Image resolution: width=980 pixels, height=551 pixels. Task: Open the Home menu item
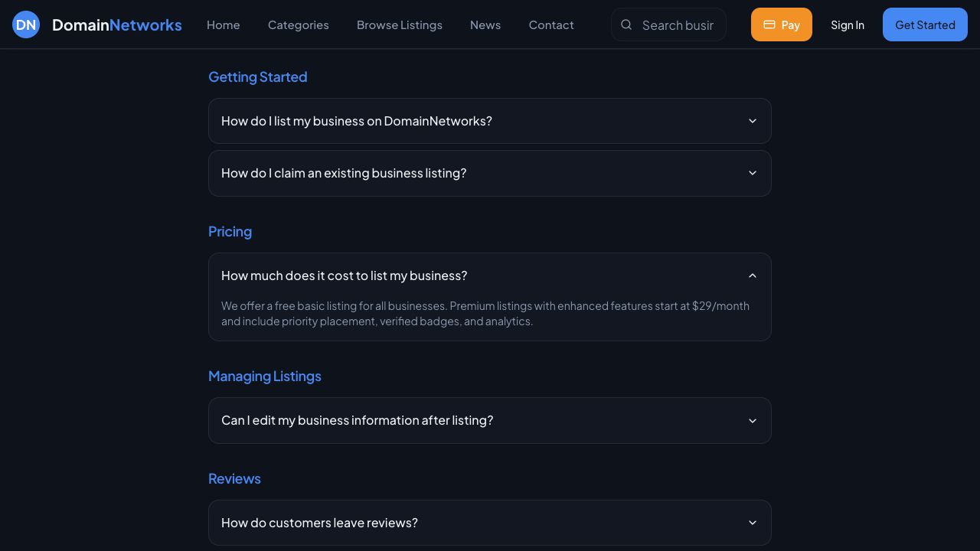(x=224, y=24)
